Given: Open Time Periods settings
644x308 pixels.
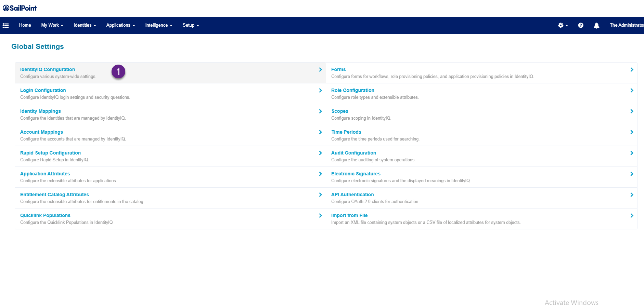Looking at the screenshot, I should click(x=346, y=132).
